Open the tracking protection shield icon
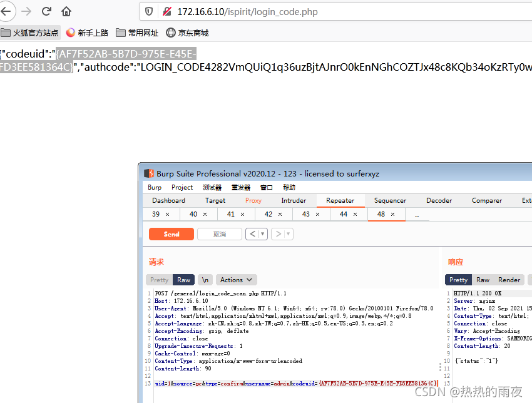Screen dimensions: 532x403 149,11
